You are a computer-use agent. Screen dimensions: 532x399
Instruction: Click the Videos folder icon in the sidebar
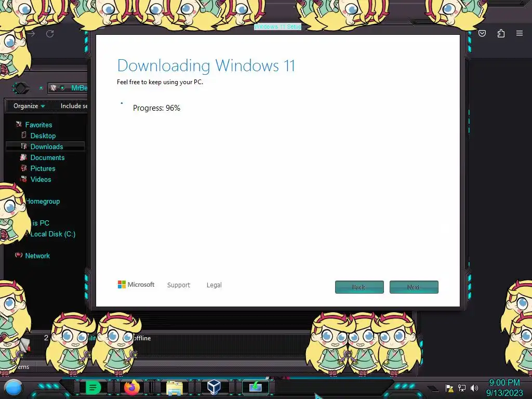coord(24,179)
